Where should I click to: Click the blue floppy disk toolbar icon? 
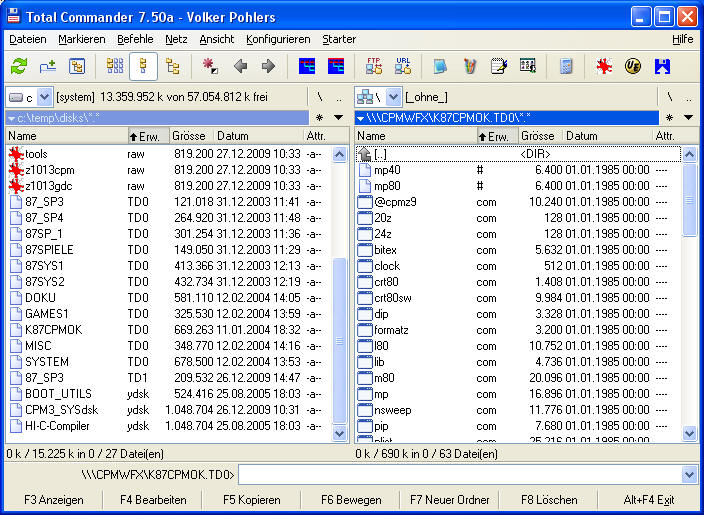pyautogui.click(x=662, y=66)
